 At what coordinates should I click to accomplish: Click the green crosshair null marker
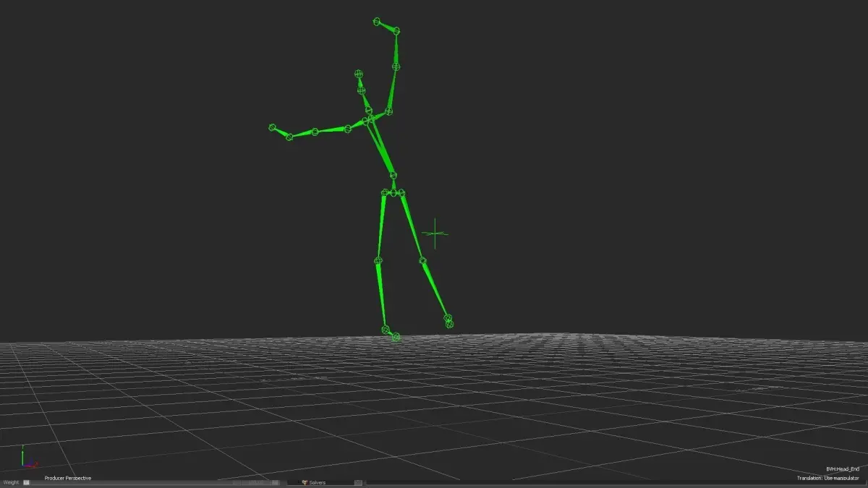435,233
